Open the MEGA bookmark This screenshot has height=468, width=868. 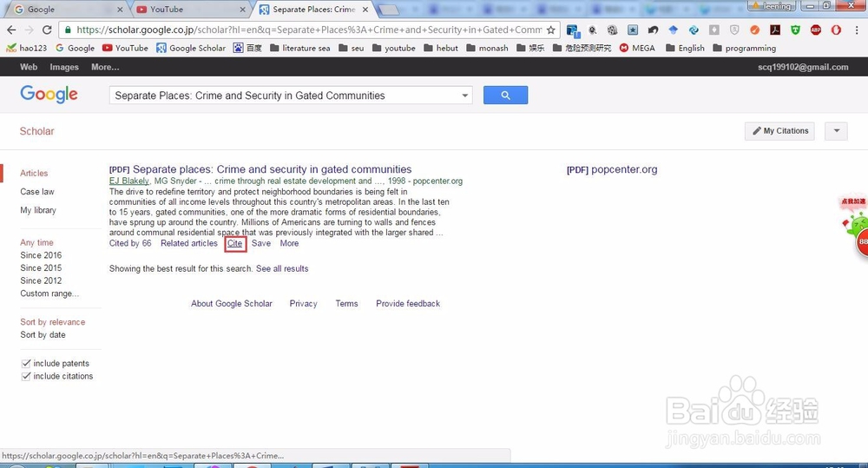point(637,48)
